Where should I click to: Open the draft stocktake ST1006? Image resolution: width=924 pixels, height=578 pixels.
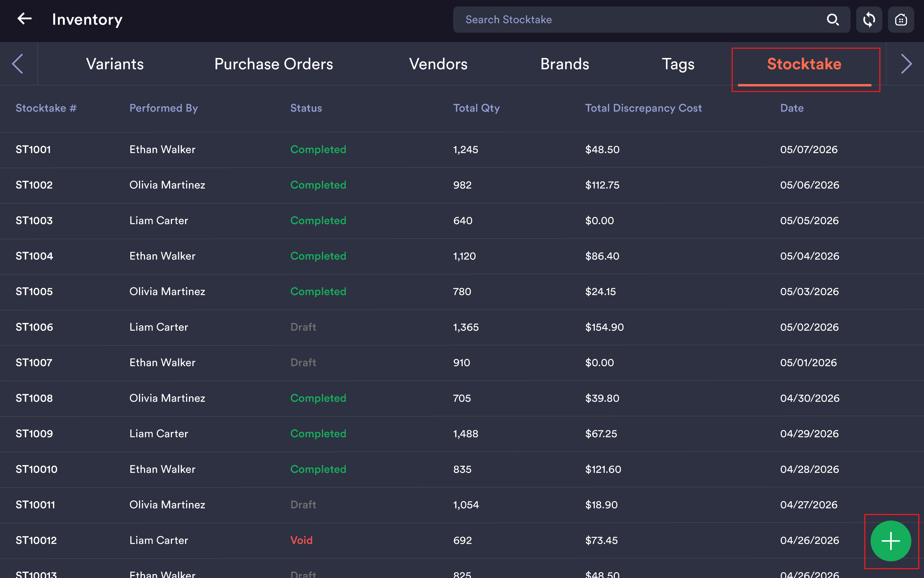(462, 327)
